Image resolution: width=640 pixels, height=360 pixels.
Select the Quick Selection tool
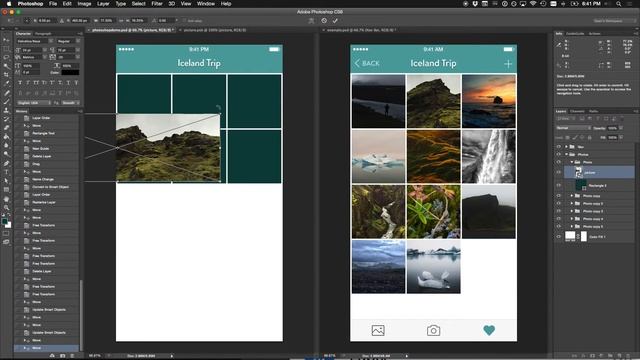(6, 66)
